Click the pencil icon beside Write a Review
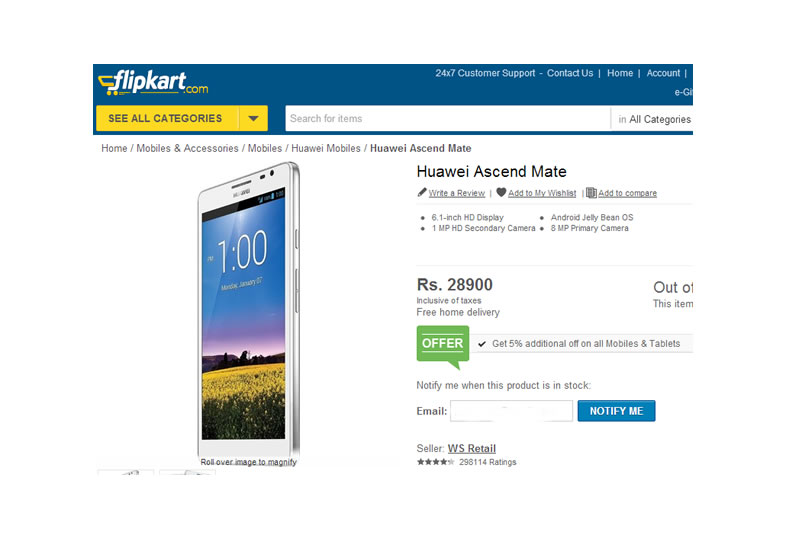The image size is (786, 539). pyautogui.click(x=422, y=193)
